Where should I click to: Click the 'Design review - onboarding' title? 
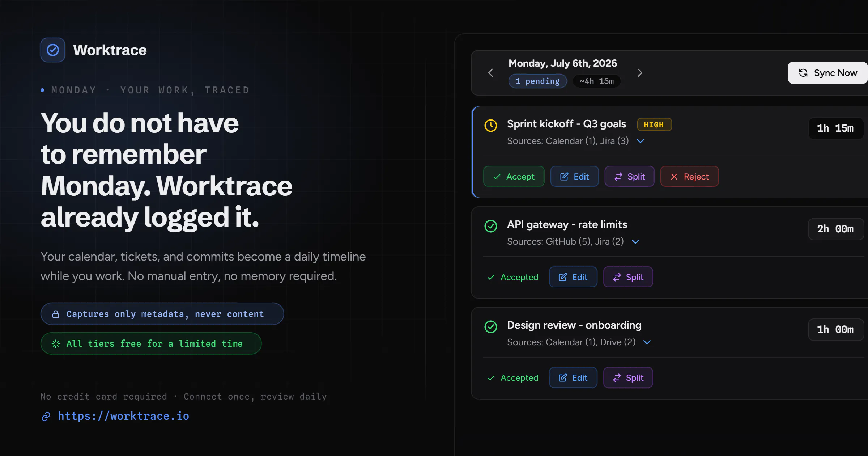574,325
